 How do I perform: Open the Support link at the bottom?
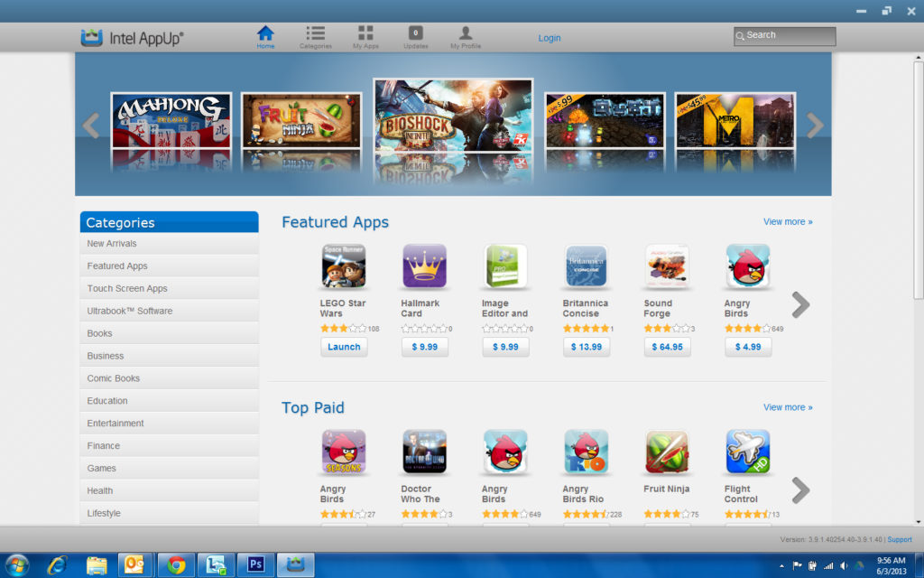pyautogui.click(x=900, y=540)
